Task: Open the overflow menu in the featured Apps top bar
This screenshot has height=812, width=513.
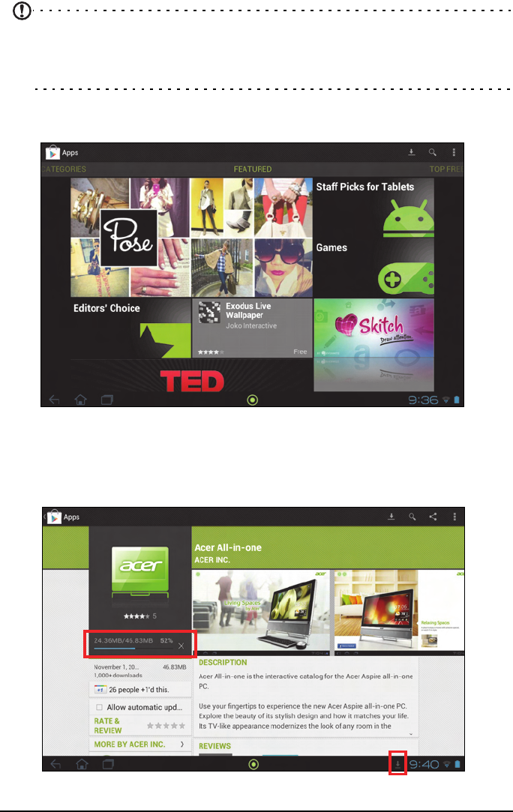Action: coord(454,152)
